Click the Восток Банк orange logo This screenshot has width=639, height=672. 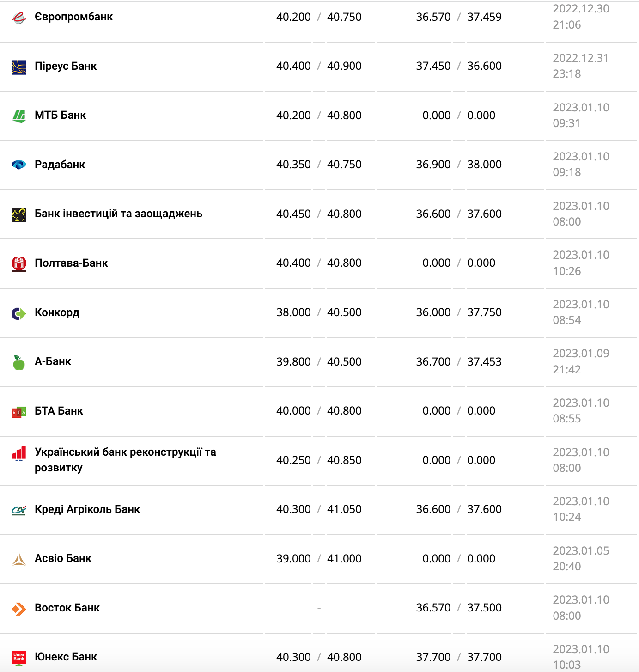[x=19, y=609]
